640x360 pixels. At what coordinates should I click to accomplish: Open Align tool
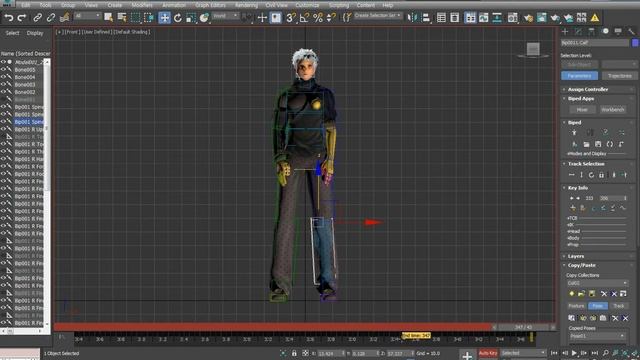point(426,18)
